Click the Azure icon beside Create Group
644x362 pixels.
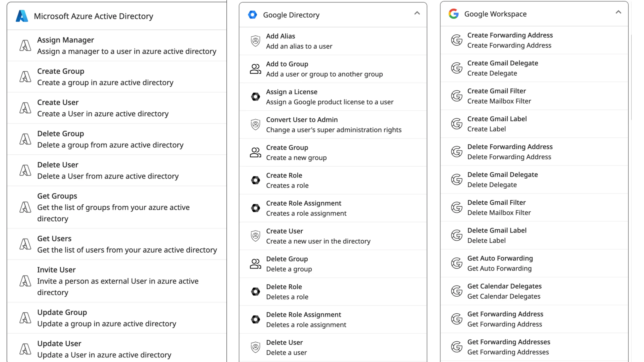(25, 77)
